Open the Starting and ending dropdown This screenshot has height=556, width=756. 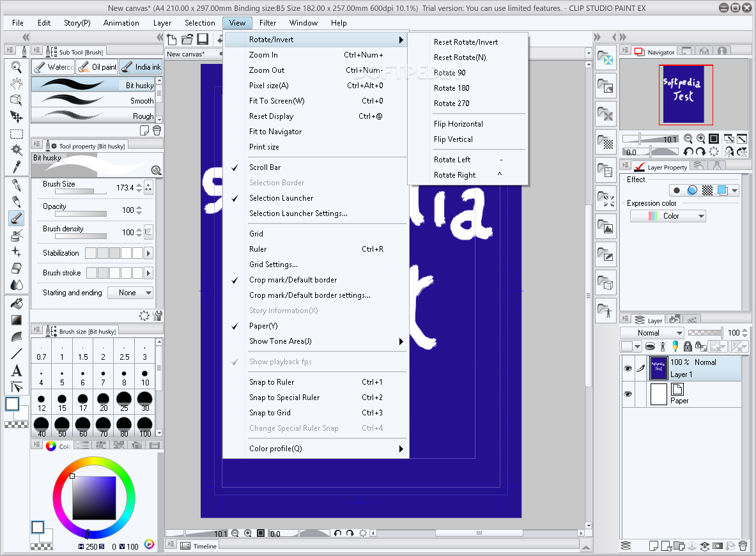[130, 293]
